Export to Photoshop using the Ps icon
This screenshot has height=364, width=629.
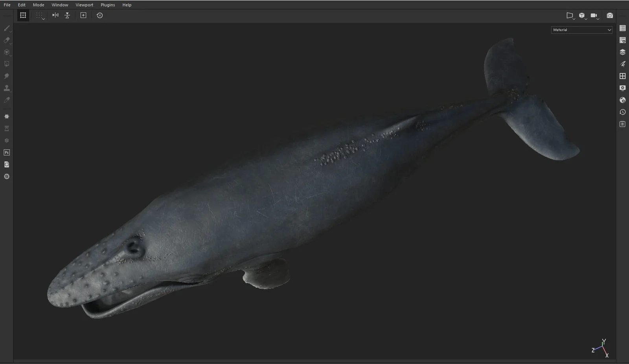(x=6, y=152)
